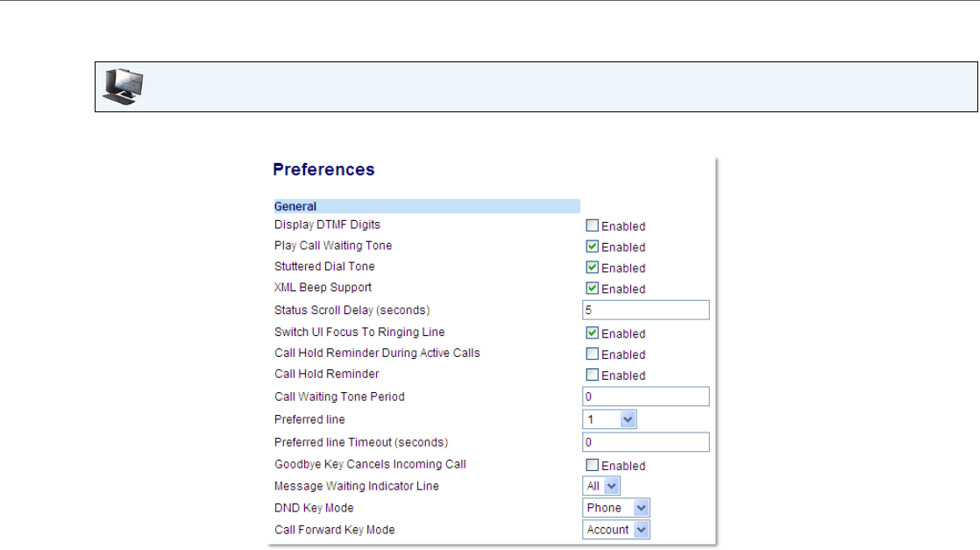This screenshot has height=550, width=980.
Task: Expand Call Forward Key Mode dropdown
Action: pyautogui.click(x=616, y=530)
